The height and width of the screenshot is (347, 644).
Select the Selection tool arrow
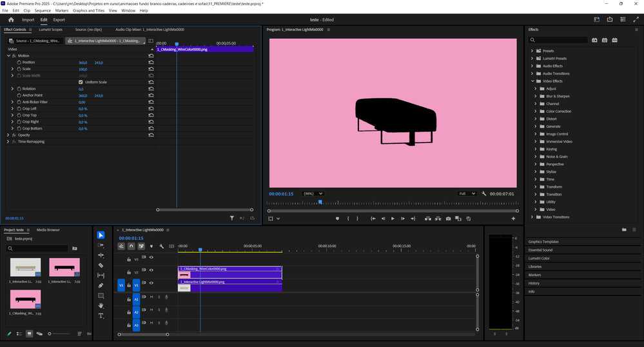101,235
